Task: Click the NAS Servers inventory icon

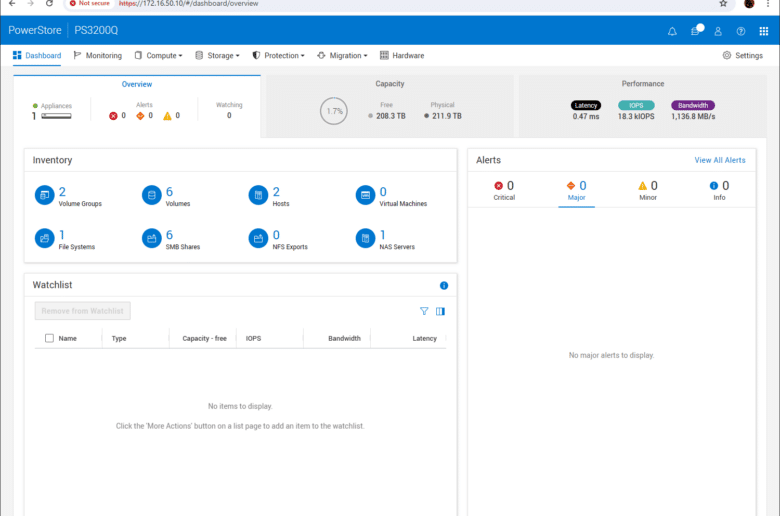Action: tap(365, 238)
